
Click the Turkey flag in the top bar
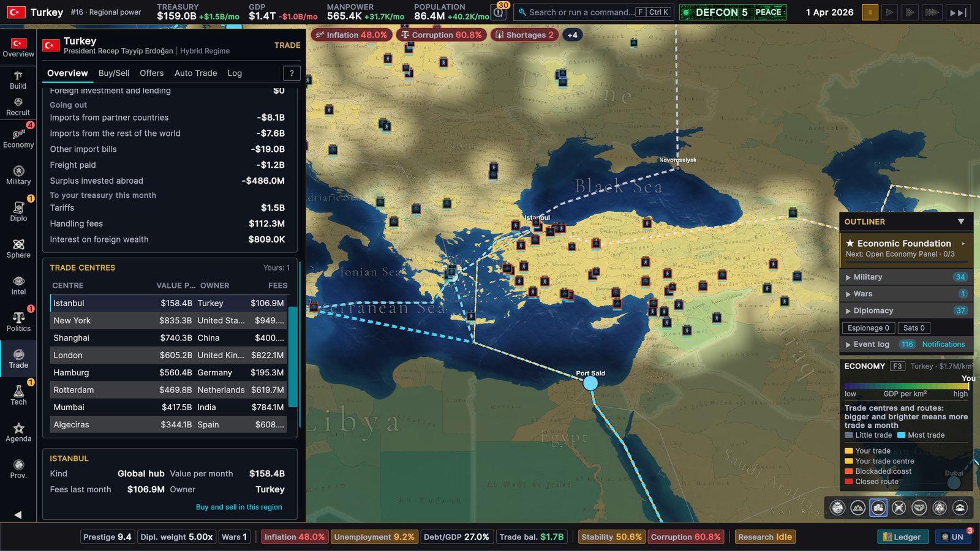(x=16, y=12)
